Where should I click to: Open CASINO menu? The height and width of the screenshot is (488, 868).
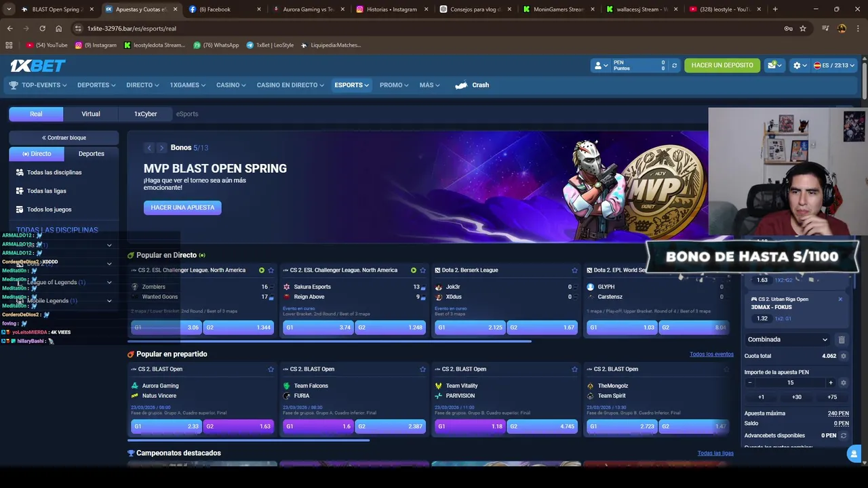point(231,85)
